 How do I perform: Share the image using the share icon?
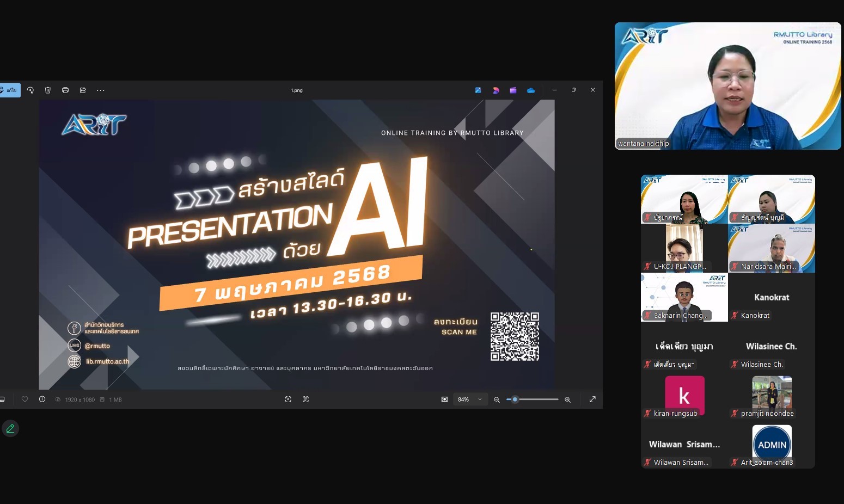click(x=83, y=90)
